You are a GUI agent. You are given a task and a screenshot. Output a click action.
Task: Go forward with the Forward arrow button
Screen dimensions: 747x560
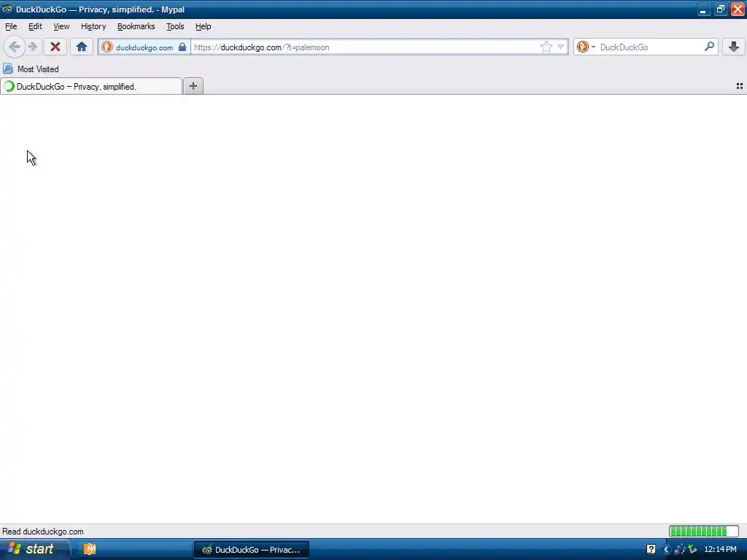(33, 47)
